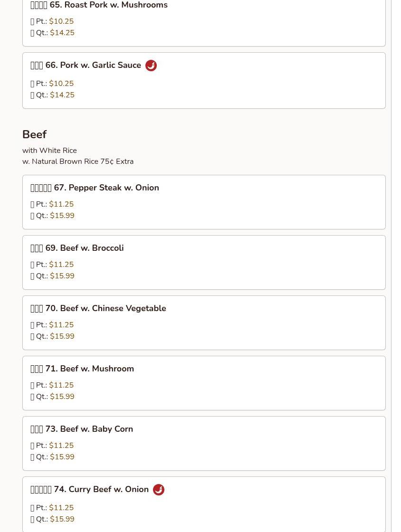Click the Beef section heading
This screenshot has height=532, width=401.
pos(35,134)
